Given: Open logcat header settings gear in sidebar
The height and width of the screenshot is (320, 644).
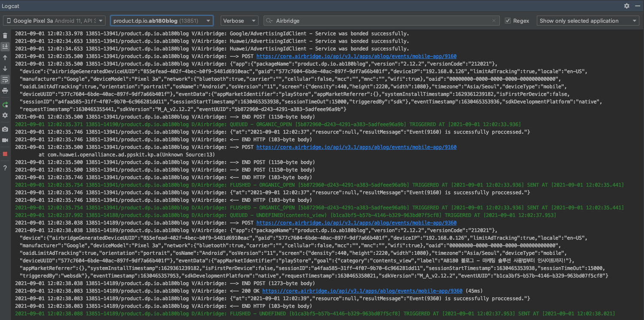Looking at the screenshot, I should pyautogui.click(x=5, y=116).
